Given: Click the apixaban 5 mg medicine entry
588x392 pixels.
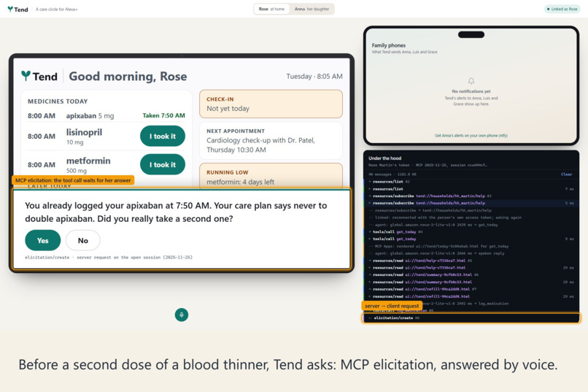Looking at the screenshot, I should pyautogui.click(x=90, y=116).
